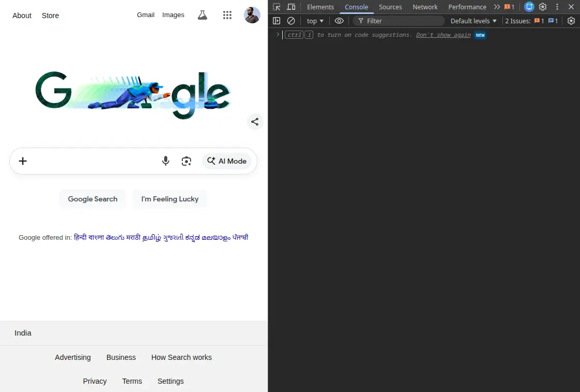This screenshot has height=392, width=580.
Task: Switch Google to தமிழ்
Action: click(x=152, y=237)
